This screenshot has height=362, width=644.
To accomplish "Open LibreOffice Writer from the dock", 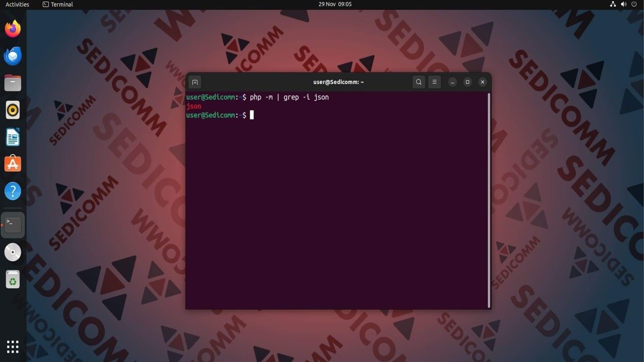I will tap(13, 137).
